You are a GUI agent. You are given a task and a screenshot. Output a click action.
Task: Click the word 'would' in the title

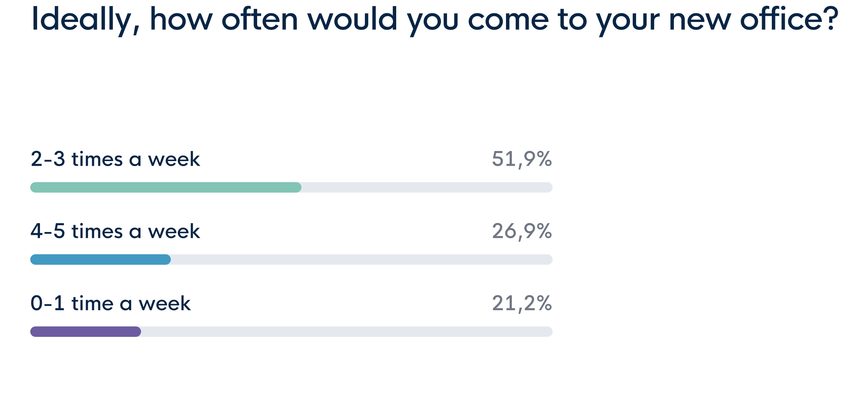tap(352, 19)
